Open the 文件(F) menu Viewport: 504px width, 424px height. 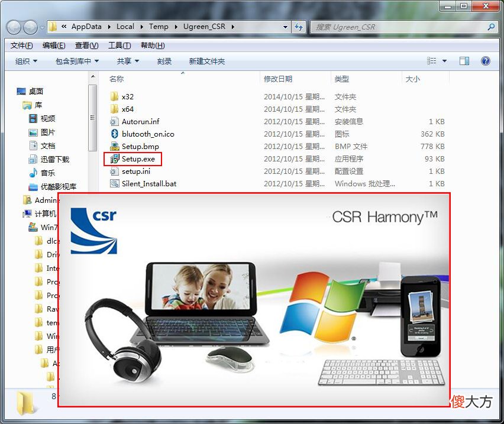coord(21,46)
